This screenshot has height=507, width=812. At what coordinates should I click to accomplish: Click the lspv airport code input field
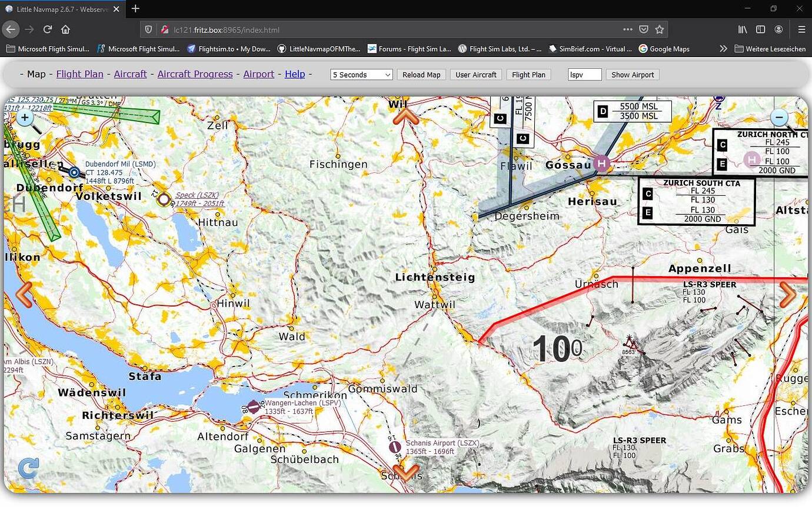click(x=584, y=75)
